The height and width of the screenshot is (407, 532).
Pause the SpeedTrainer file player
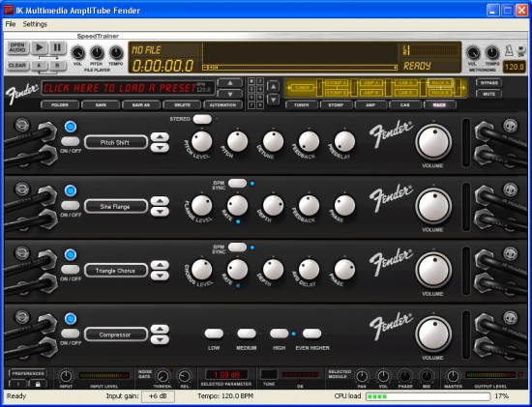pos(58,47)
